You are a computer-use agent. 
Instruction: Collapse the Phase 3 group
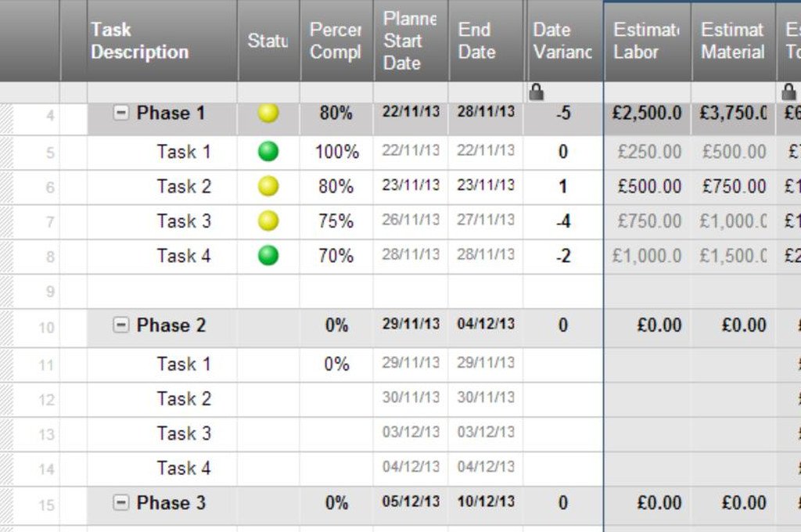pos(120,503)
